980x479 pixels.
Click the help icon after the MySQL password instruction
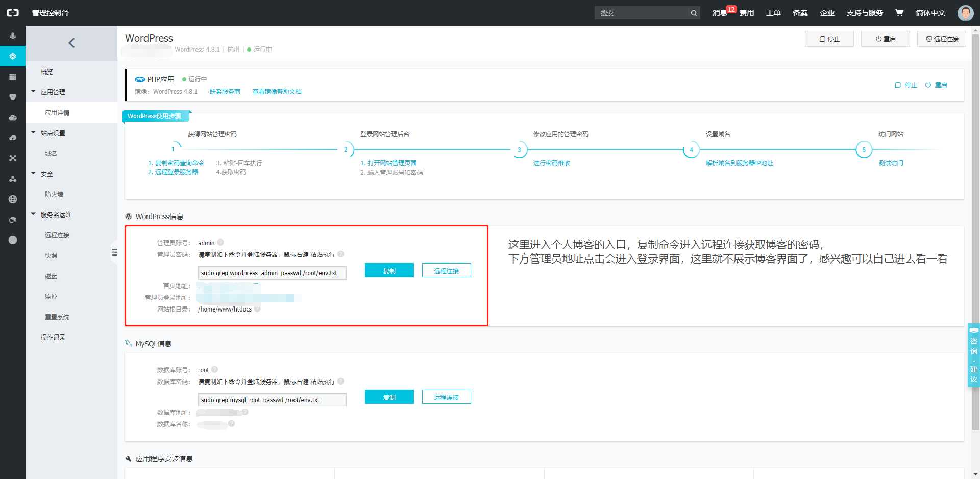(340, 381)
